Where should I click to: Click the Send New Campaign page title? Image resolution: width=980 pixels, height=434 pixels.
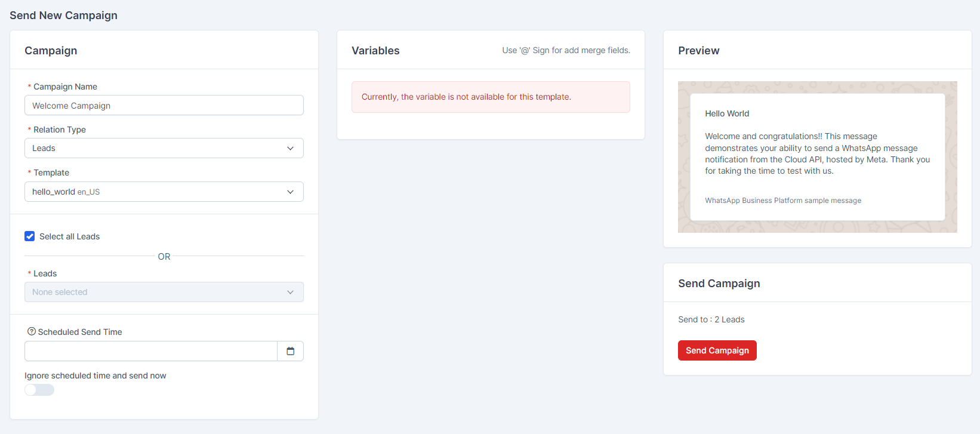(63, 16)
